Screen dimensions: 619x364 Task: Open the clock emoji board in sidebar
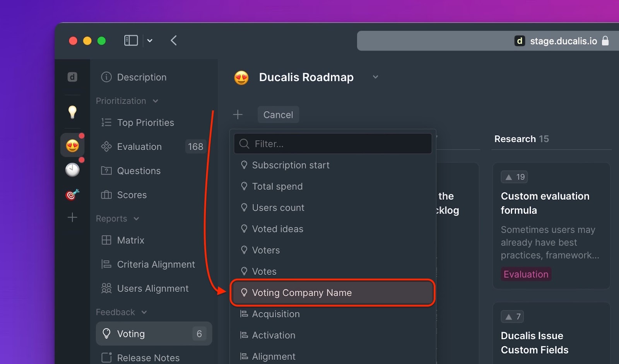(72, 170)
